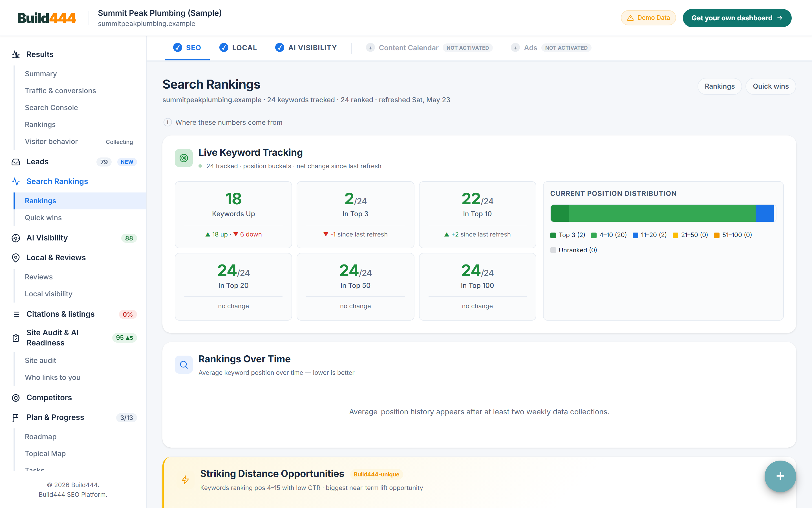This screenshot has width=812, height=508.
Task: Click the plus icon next to Content Calendar
Action: point(370,48)
